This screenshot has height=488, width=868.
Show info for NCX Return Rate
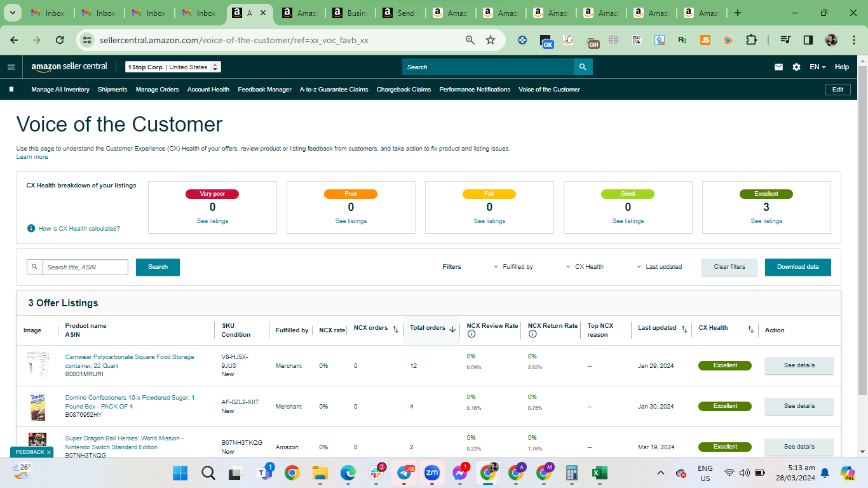532,334
